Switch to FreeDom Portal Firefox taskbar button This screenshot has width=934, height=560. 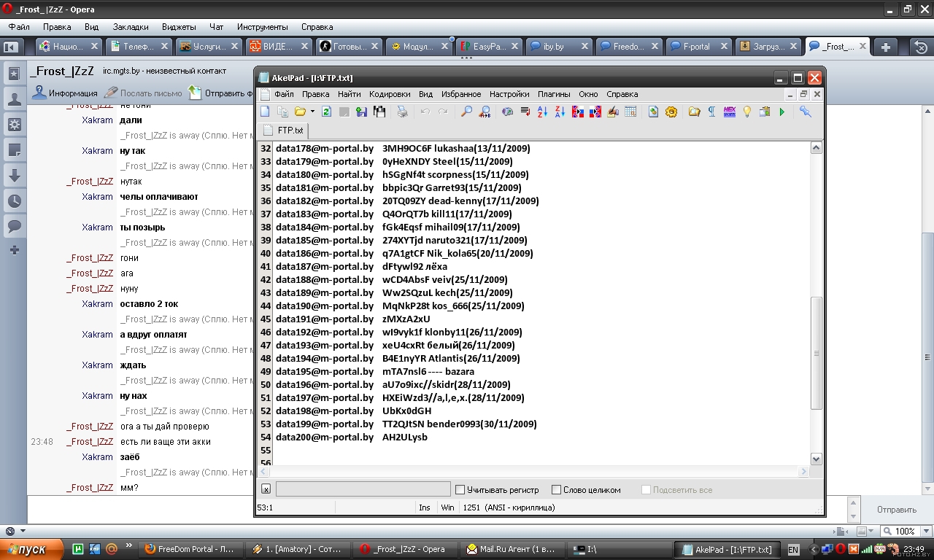tap(189, 549)
